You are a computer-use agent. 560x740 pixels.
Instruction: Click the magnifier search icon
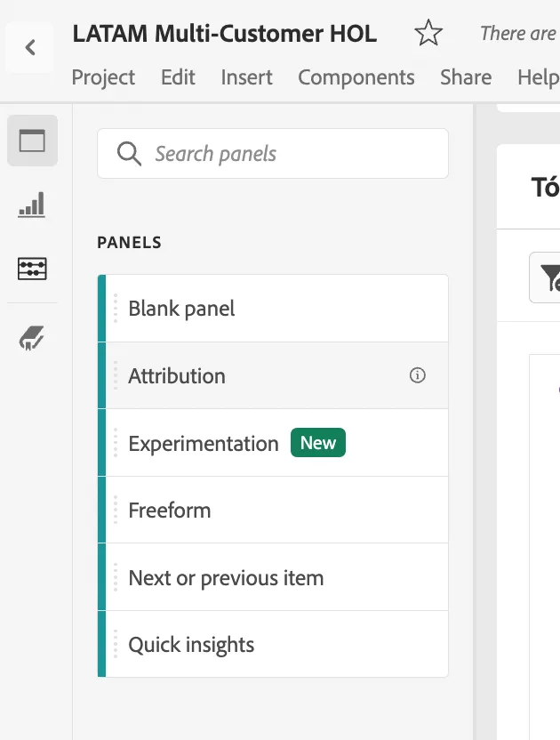click(129, 153)
